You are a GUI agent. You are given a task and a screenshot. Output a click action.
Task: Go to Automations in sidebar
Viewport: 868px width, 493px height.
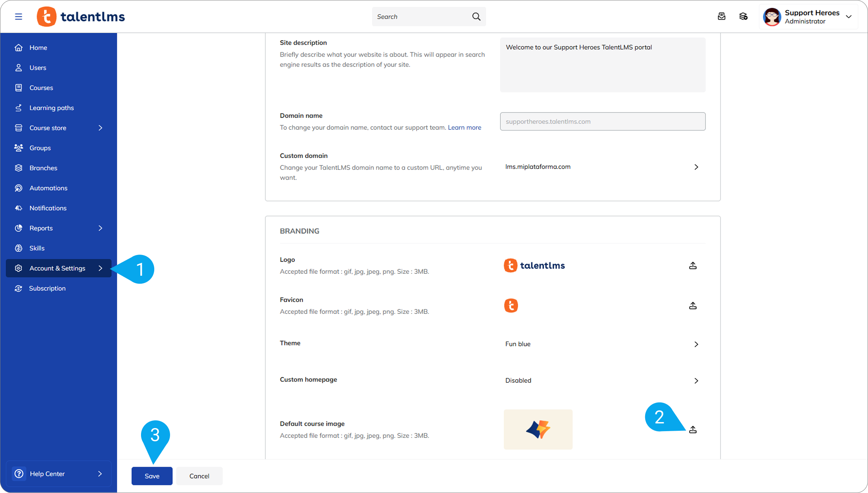(48, 188)
